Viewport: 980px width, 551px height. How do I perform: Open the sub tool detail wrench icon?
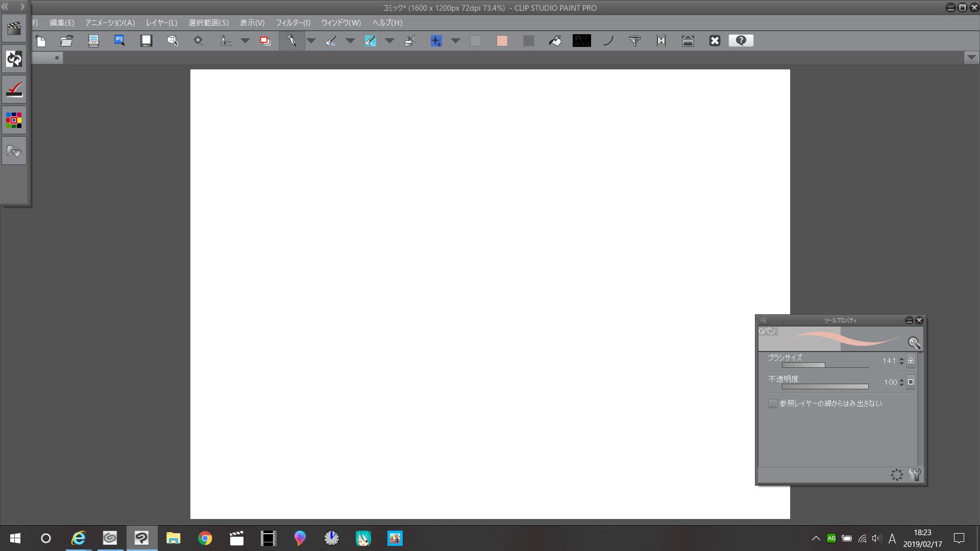(915, 474)
